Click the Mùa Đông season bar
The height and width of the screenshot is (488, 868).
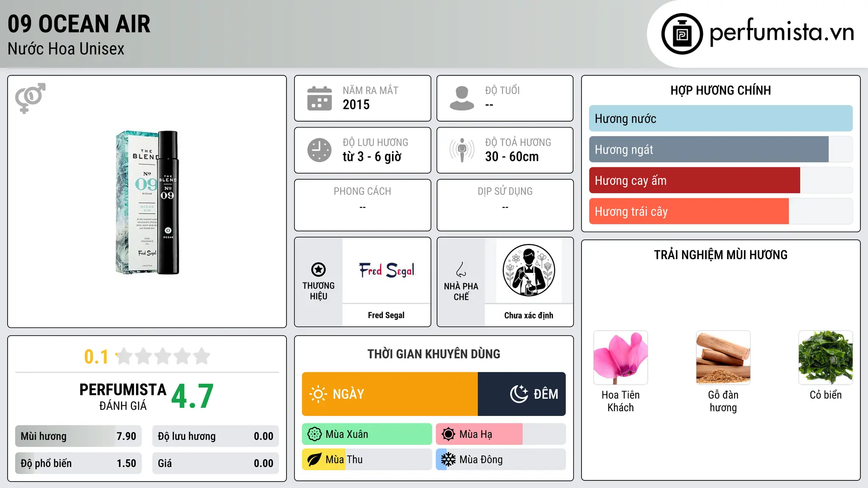(501, 460)
